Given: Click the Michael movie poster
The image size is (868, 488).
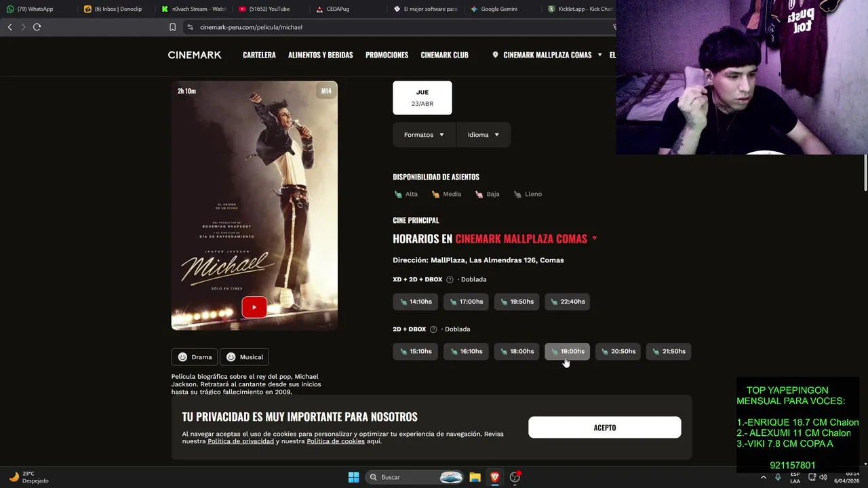Looking at the screenshot, I should pos(254,205).
